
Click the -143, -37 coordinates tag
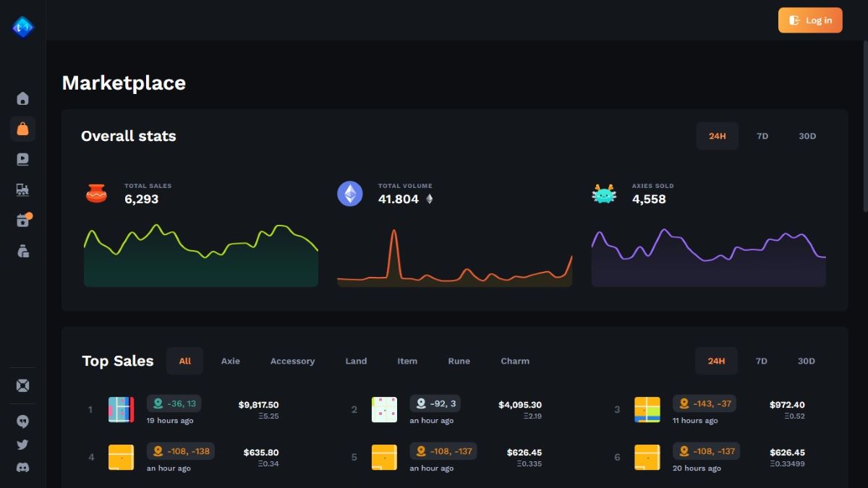click(x=705, y=403)
